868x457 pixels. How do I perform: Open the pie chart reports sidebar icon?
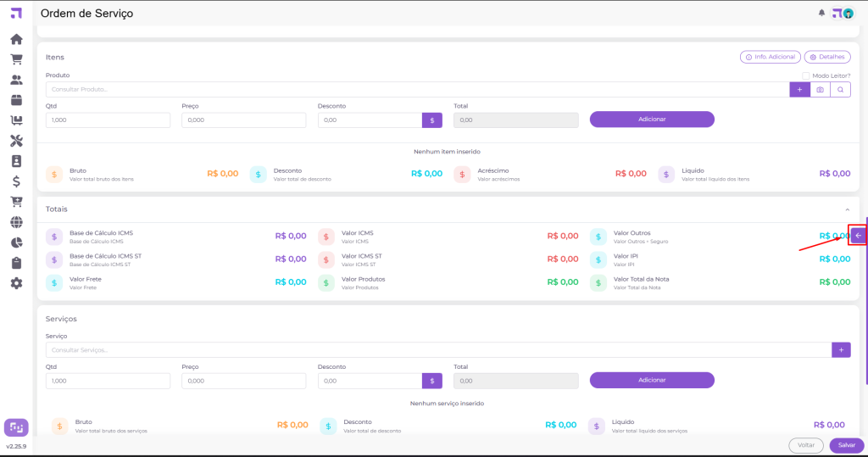click(16, 242)
